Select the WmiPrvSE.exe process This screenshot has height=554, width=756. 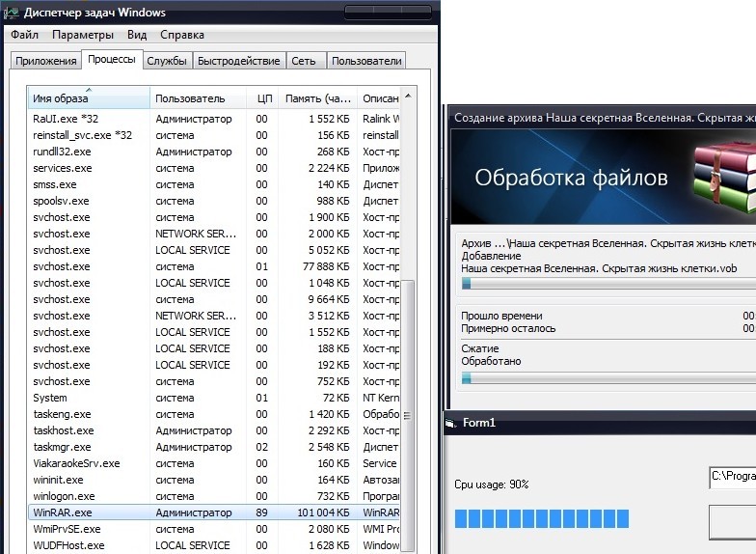coord(214,529)
